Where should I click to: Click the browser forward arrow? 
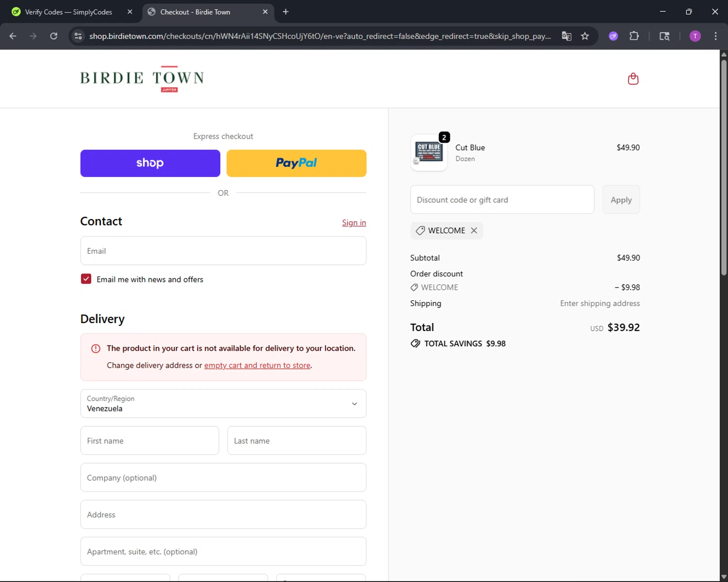coord(33,36)
